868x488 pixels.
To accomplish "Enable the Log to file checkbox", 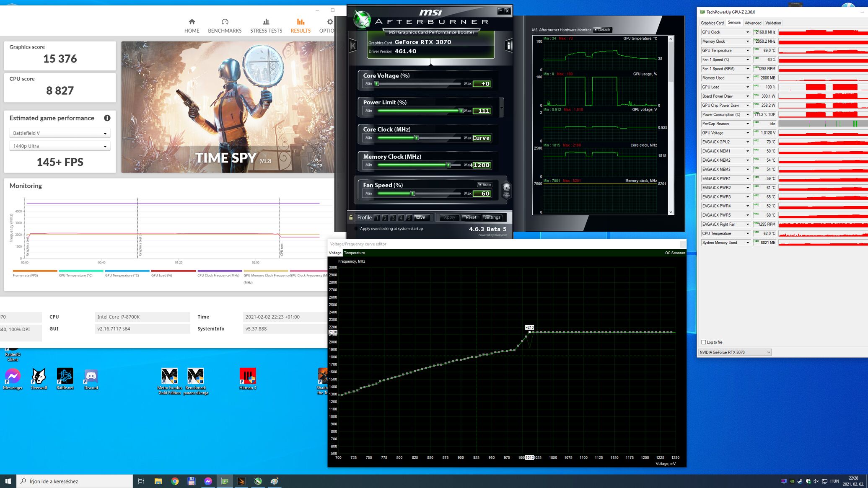I will pyautogui.click(x=704, y=342).
